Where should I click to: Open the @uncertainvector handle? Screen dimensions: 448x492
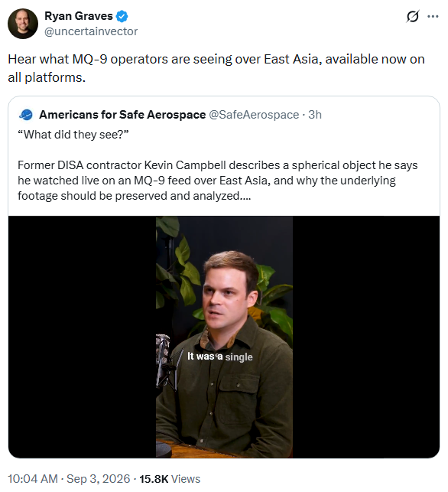91,31
